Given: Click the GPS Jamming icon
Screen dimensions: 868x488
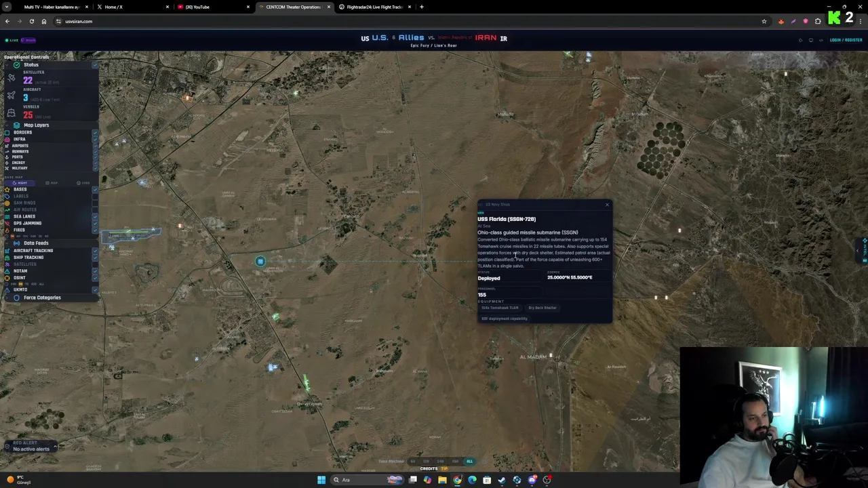Looking at the screenshot, I should pyautogui.click(x=7, y=223).
